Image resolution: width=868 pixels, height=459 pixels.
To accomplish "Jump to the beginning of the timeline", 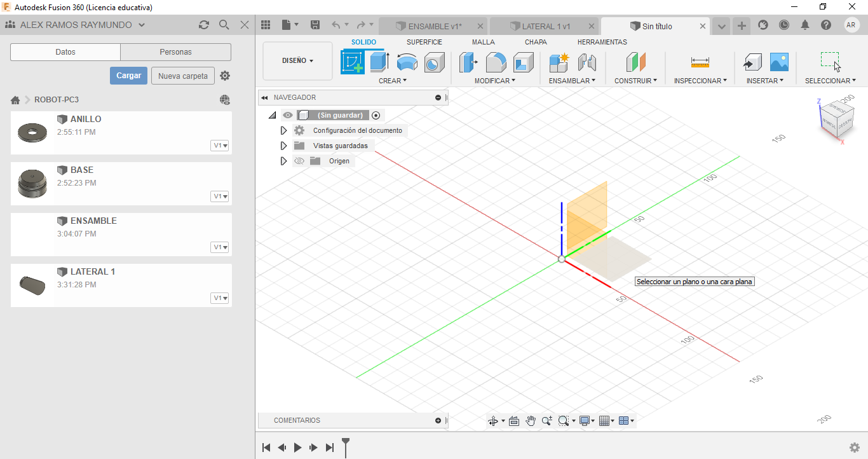I will [x=266, y=448].
